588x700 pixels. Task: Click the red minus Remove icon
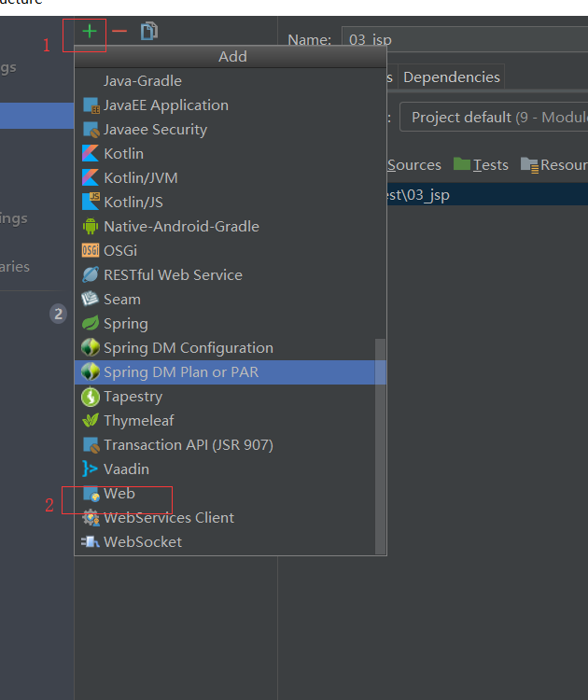pos(119,31)
